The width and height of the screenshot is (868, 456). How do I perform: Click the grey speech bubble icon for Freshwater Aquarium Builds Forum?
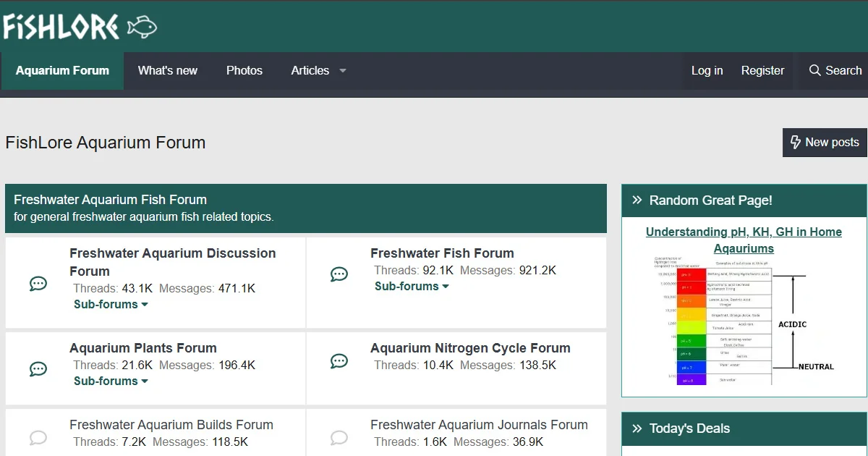[x=38, y=437]
